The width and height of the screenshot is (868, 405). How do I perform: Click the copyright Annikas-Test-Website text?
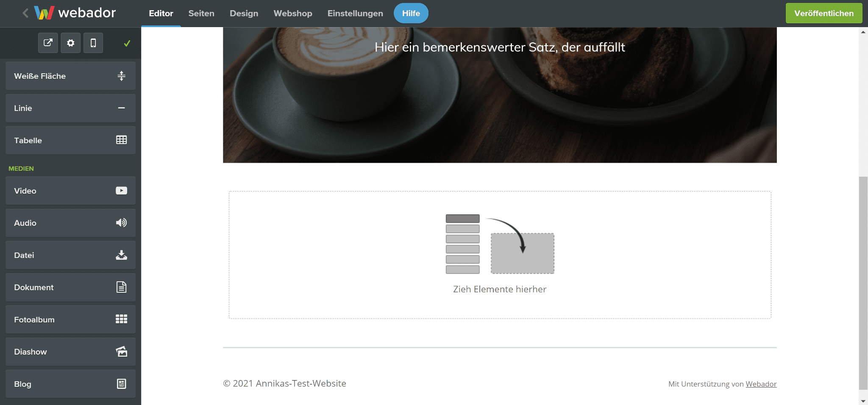(284, 383)
